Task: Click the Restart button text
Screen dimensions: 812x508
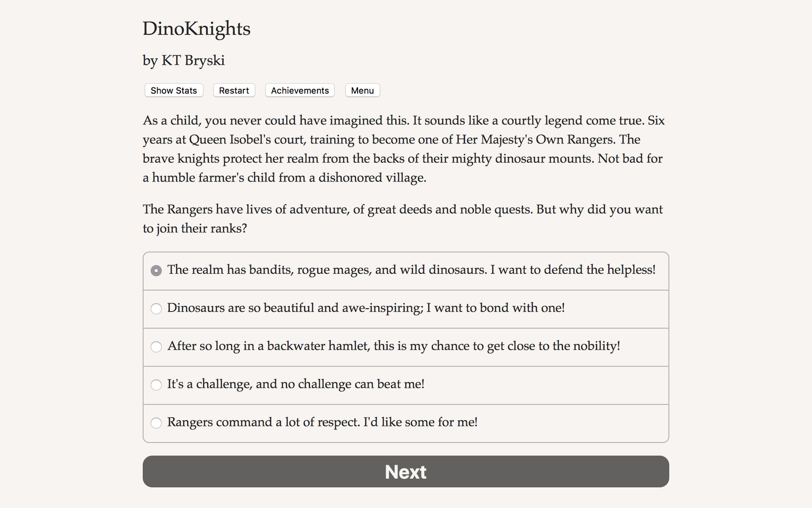Action: [x=234, y=90]
